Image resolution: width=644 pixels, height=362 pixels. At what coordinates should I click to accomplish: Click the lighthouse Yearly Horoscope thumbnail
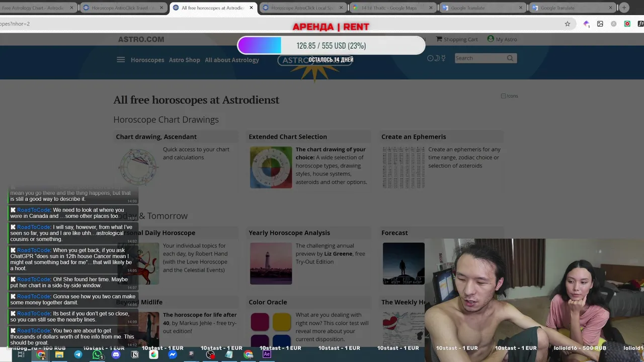pos(271,263)
